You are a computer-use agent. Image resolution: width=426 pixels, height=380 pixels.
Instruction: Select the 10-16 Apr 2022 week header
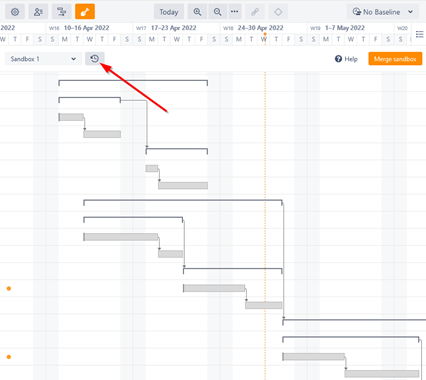coord(86,28)
